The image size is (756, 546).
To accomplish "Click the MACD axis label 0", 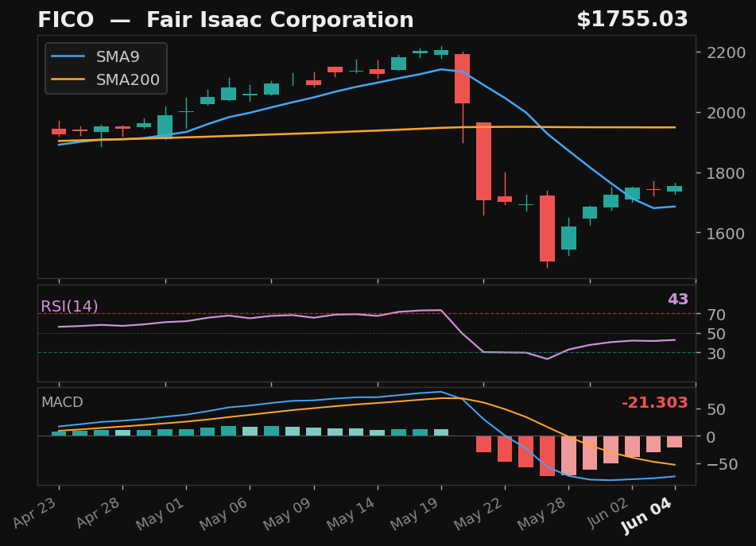I will pos(711,437).
